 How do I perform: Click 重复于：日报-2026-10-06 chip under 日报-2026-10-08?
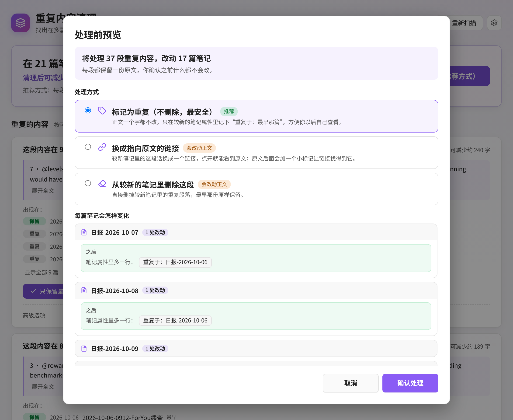pyautogui.click(x=175, y=321)
